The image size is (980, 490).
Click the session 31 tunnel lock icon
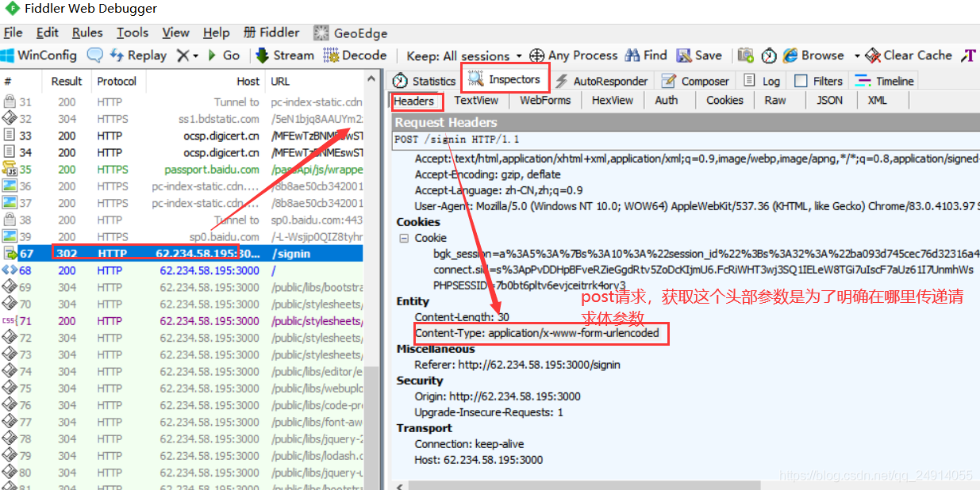pyautogui.click(x=10, y=101)
